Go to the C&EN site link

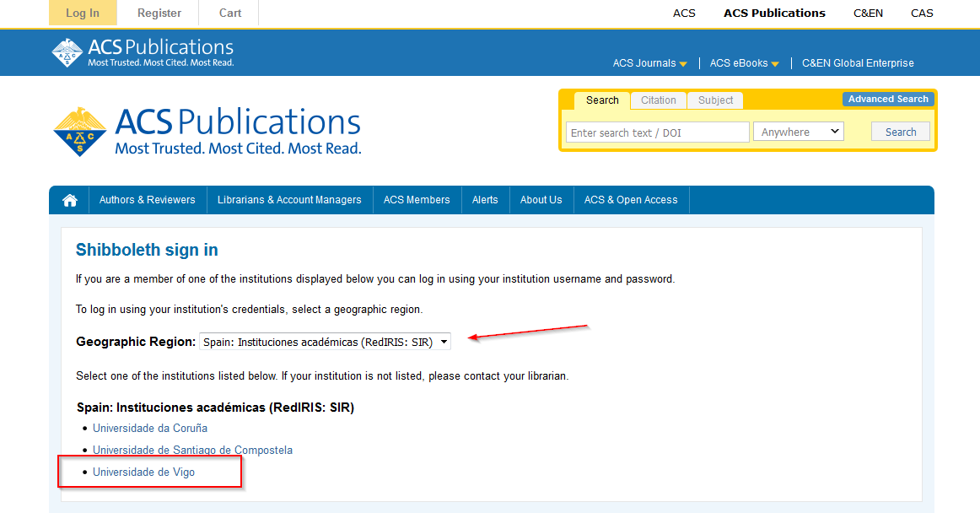coord(868,13)
